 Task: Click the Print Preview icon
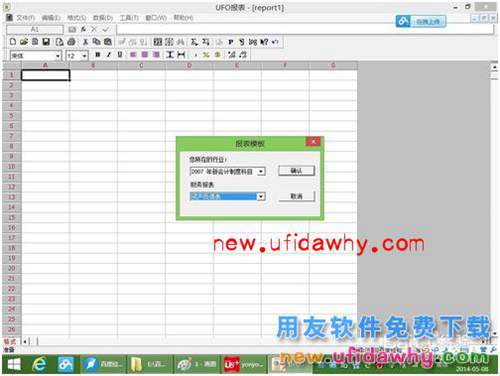[x=59, y=42]
